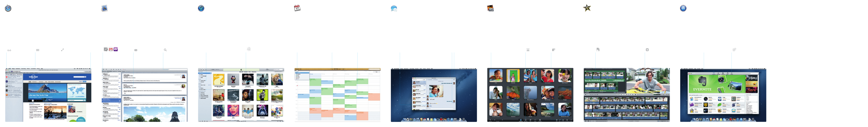Open Ablage menu in Safari menu bar

(13, 69)
